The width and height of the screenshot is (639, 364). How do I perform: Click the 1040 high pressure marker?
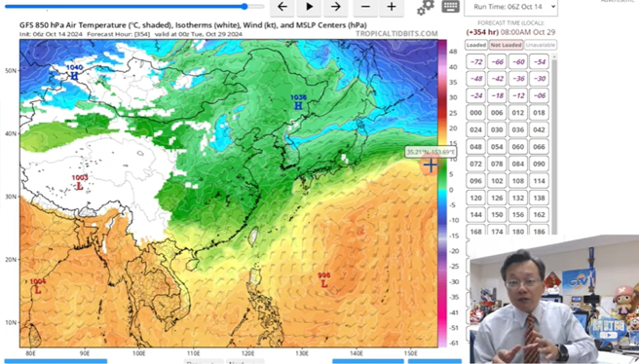point(74,72)
